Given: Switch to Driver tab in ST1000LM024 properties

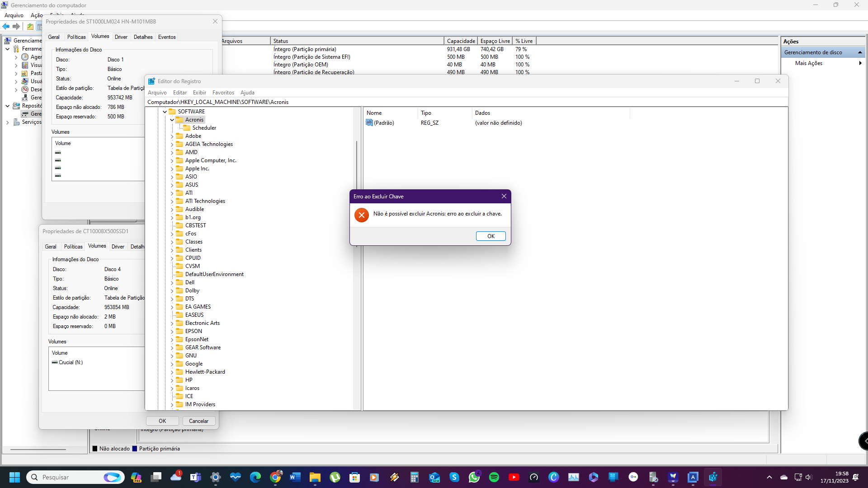Looking at the screenshot, I should pos(121,37).
